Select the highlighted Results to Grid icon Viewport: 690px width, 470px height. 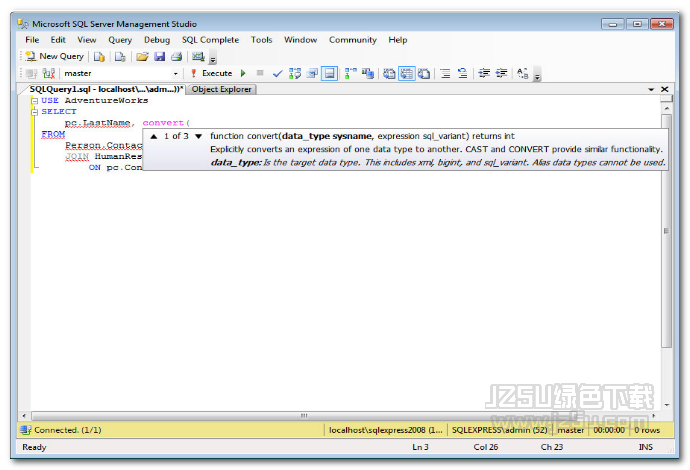click(407, 73)
